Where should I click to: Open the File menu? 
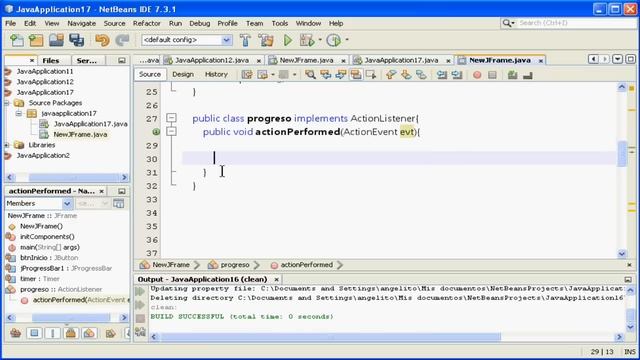click(x=10, y=23)
